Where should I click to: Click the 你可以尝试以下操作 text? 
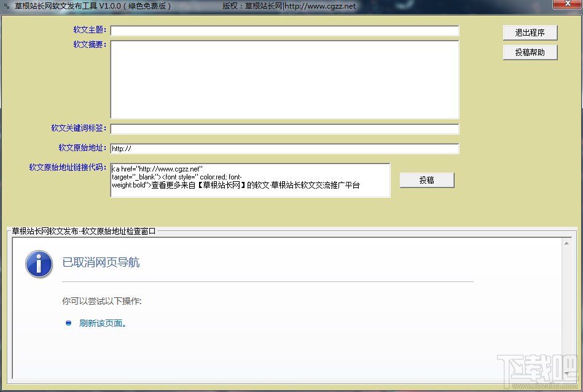pos(101,301)
